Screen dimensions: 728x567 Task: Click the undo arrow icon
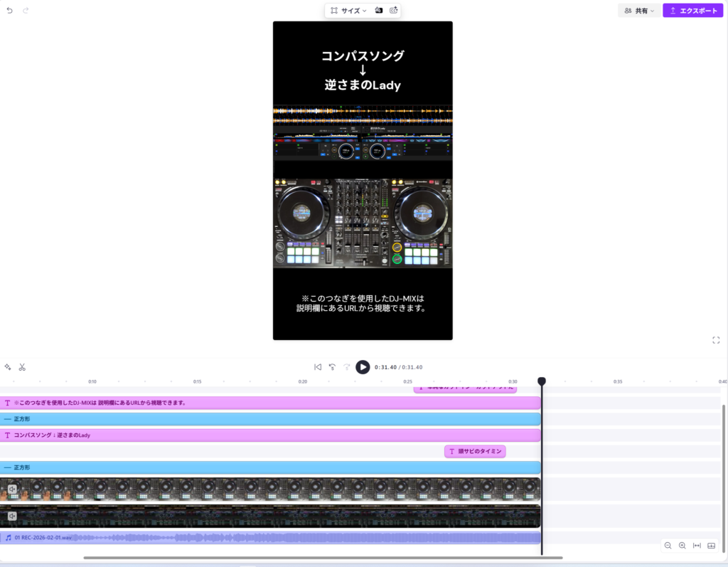(x=10, y=11)
